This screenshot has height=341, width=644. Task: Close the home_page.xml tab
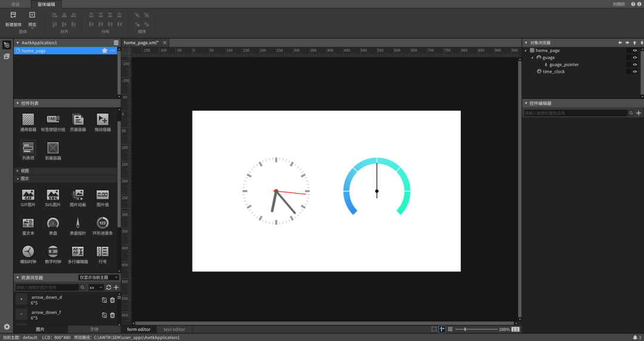click(165, 43)
